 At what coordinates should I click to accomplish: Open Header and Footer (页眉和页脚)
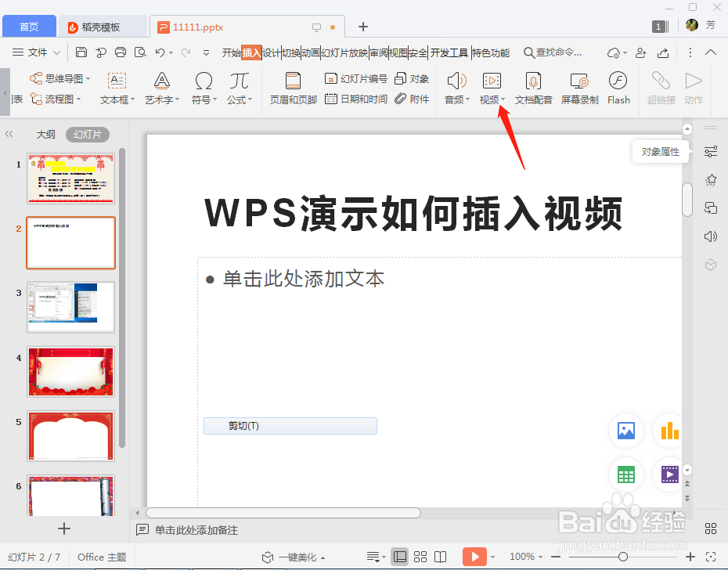coord(293,88)
